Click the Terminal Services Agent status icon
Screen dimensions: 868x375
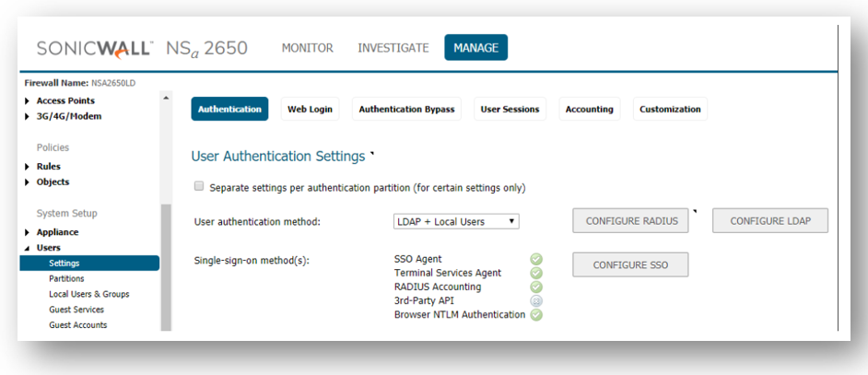[x=536, y=273]
